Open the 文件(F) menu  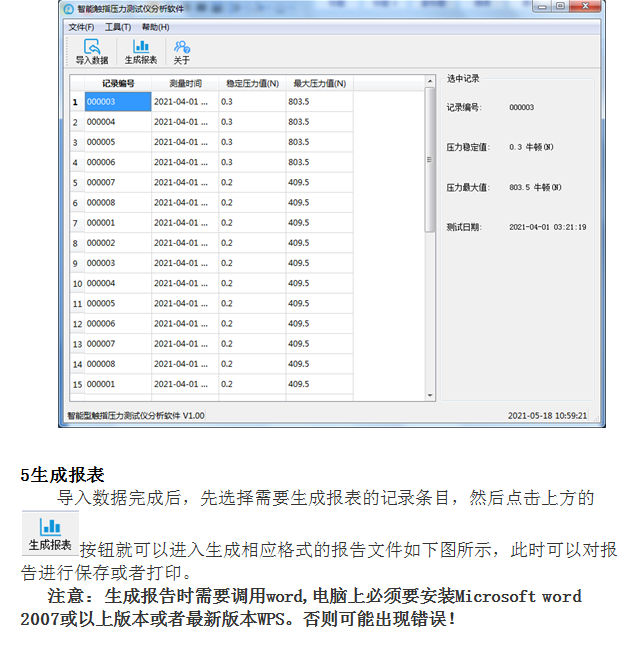[x=81, y=27]
